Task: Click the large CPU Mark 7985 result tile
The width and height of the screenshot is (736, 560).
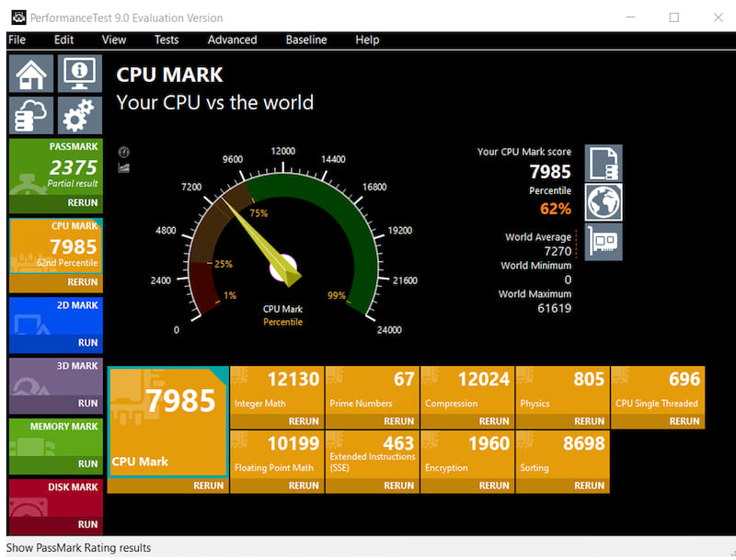Action: pyautogui.click(x=168, y=422)
